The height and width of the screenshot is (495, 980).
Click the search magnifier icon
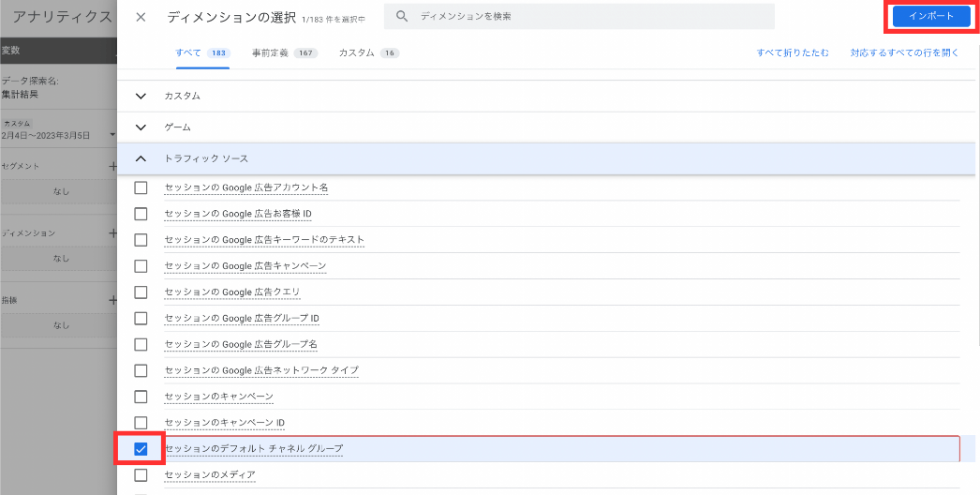pyautogui.click(x=403, y=17)
